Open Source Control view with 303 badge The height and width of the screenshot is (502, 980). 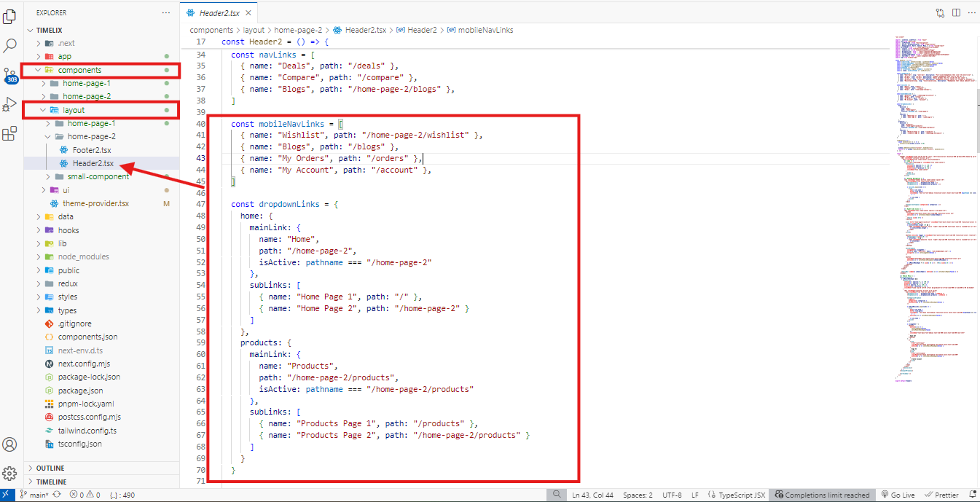click(10, 75)
